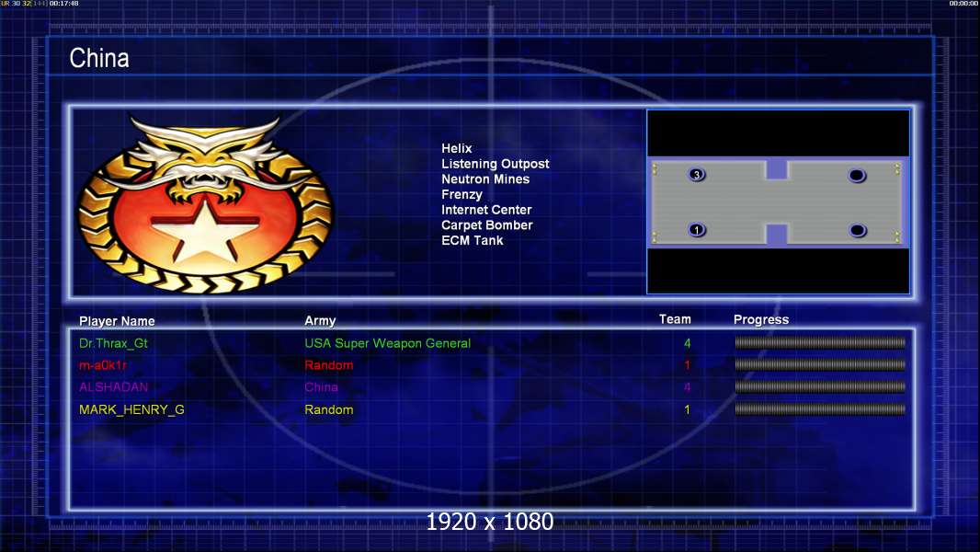The image size is (980, 552).
Task: Click team number of Dr.Thrax_Gt
Action: click(x=687, y=343)
